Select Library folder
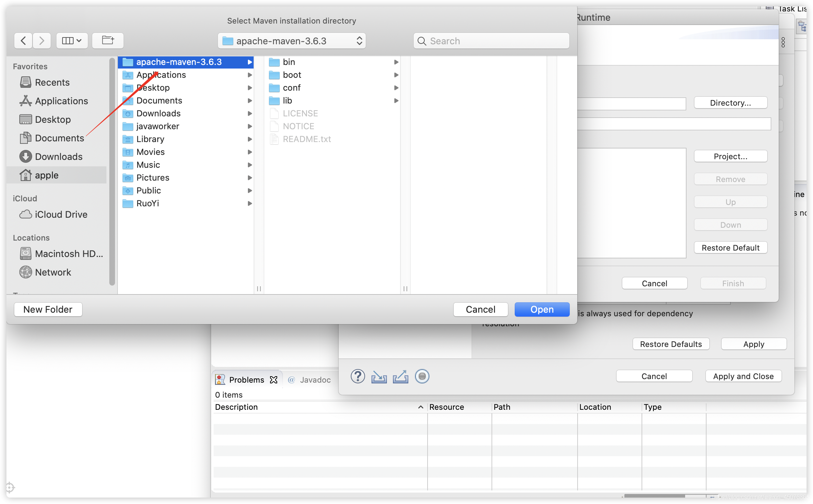Image resolution: width=813 pixels, height=504 pixels. (x=186, y=139)
